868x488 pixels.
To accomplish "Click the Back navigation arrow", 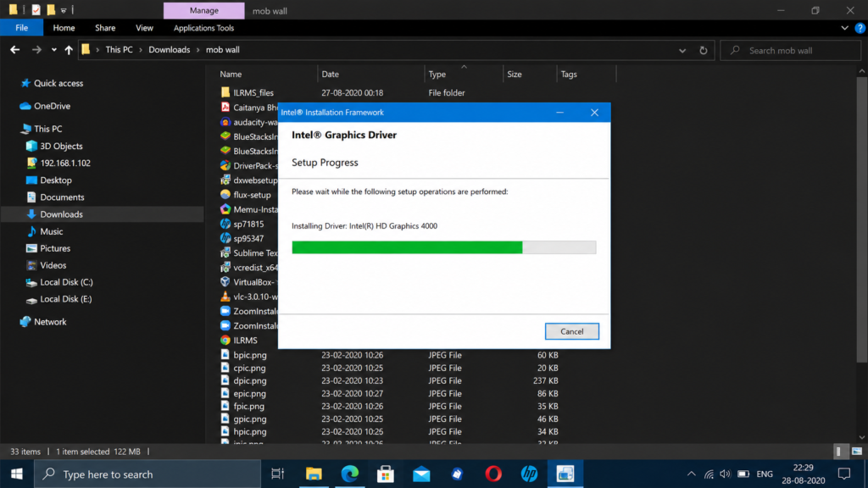I will 15,50.
